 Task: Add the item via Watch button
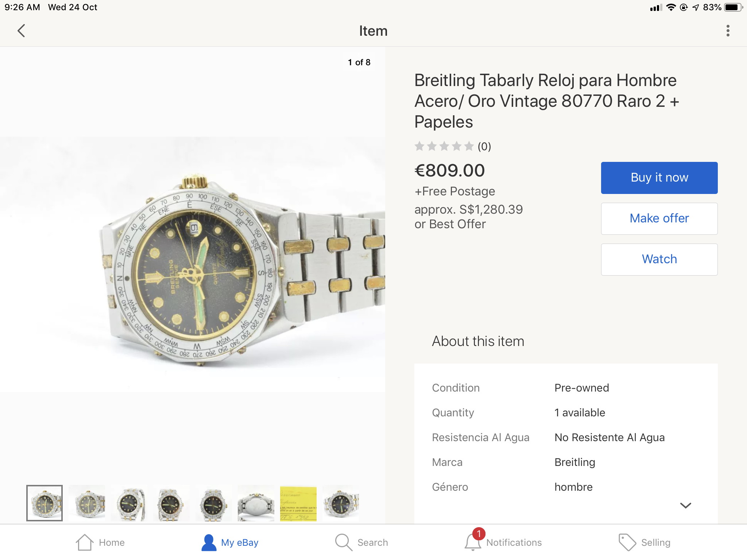point(659,259)
